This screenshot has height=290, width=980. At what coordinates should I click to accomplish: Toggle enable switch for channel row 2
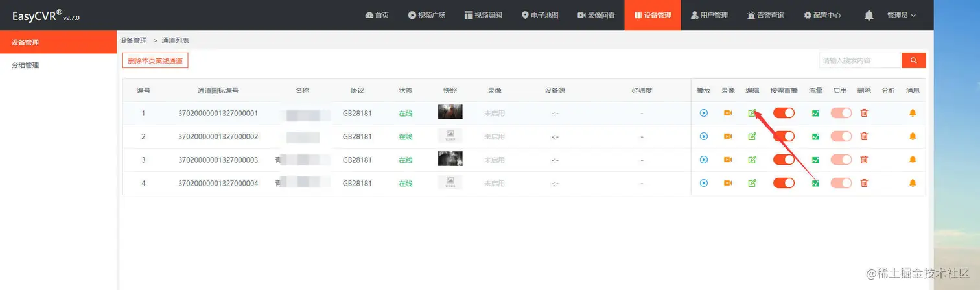[x=841, y=136]
